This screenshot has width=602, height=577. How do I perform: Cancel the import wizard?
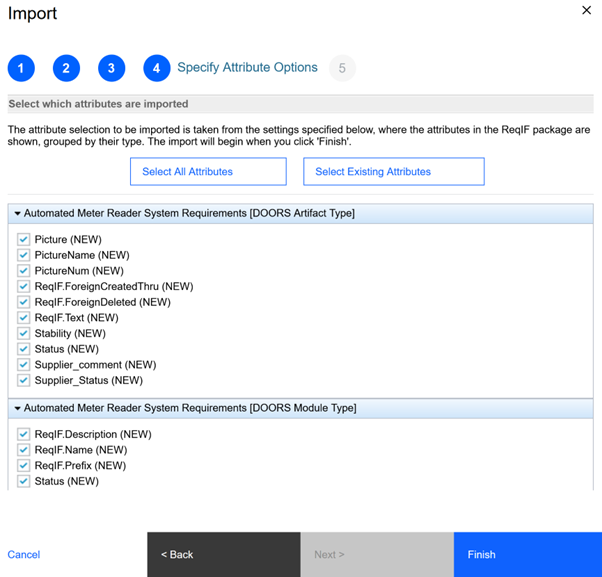pos(24,555)
